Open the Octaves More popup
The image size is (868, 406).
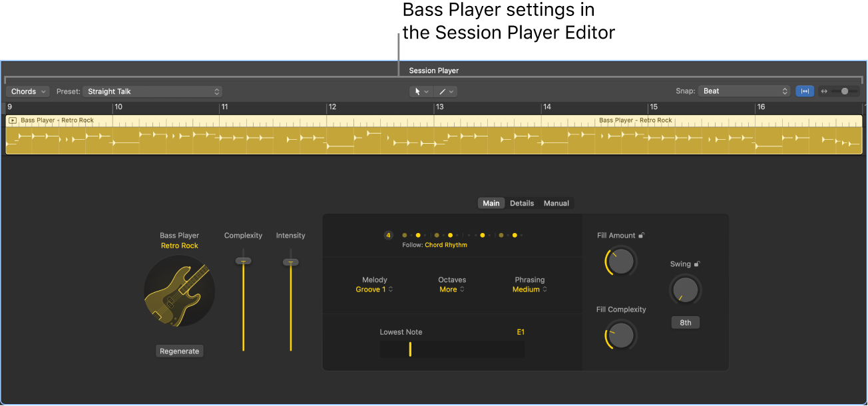(x=452, y=290)
